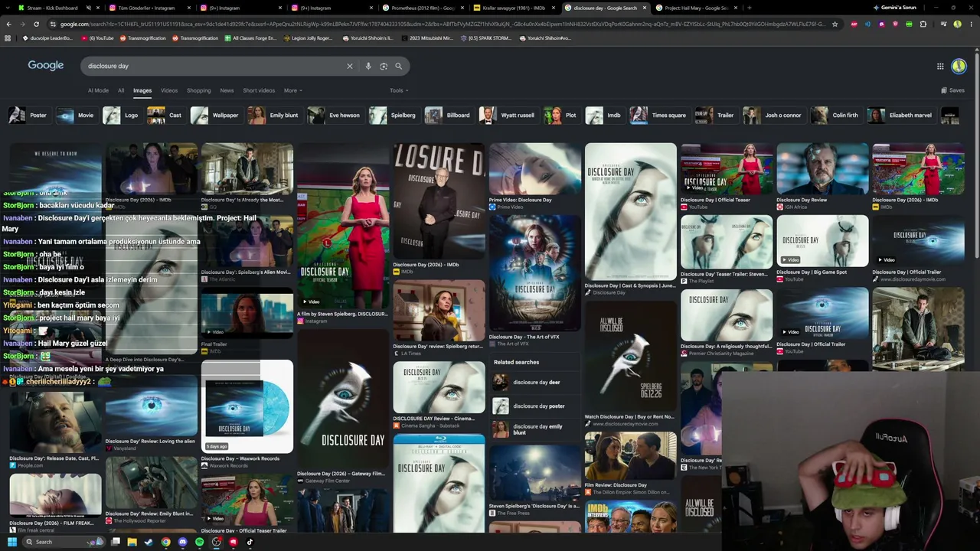
Task: Open Spotify from the taskbar
Action: pyautogui.click(x=200, y=542)
